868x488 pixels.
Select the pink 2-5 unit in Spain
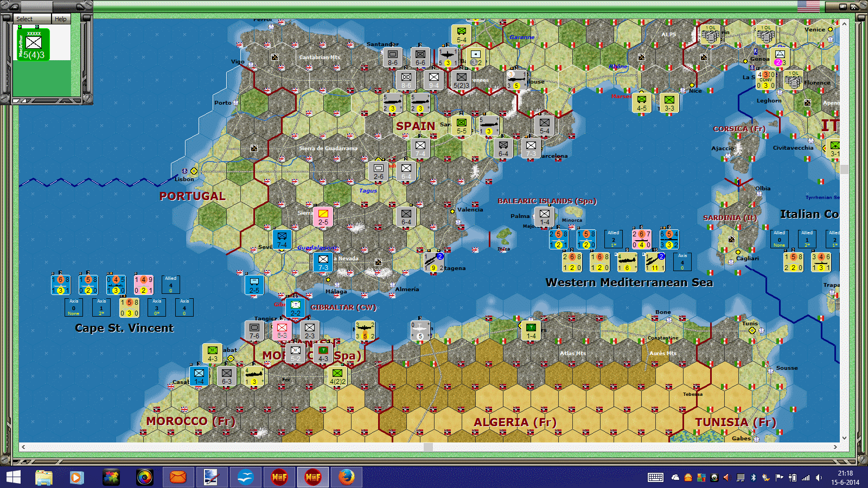pyautogui.click(x=323, y=217)
